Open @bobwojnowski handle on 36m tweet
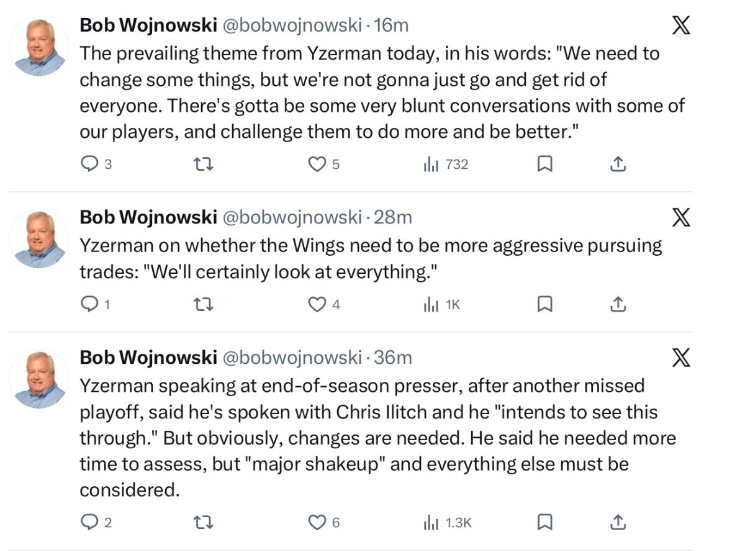 coord(291,358)
